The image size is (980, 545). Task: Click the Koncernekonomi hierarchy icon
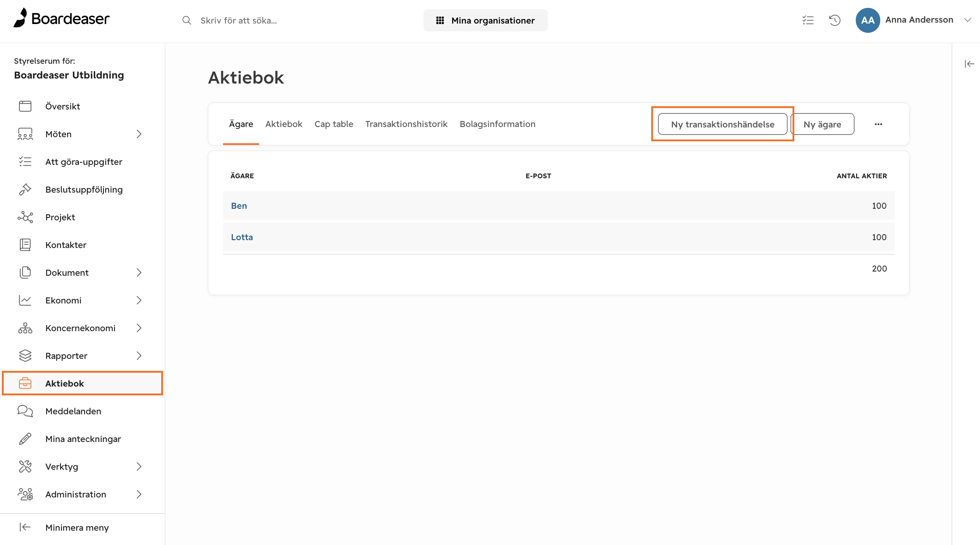click(25, 328)
